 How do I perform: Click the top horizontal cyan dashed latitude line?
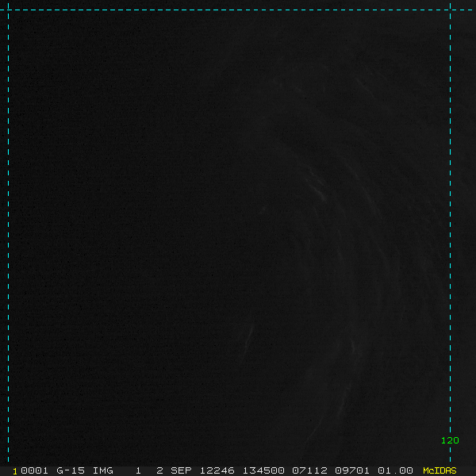[x=238, y=10]
